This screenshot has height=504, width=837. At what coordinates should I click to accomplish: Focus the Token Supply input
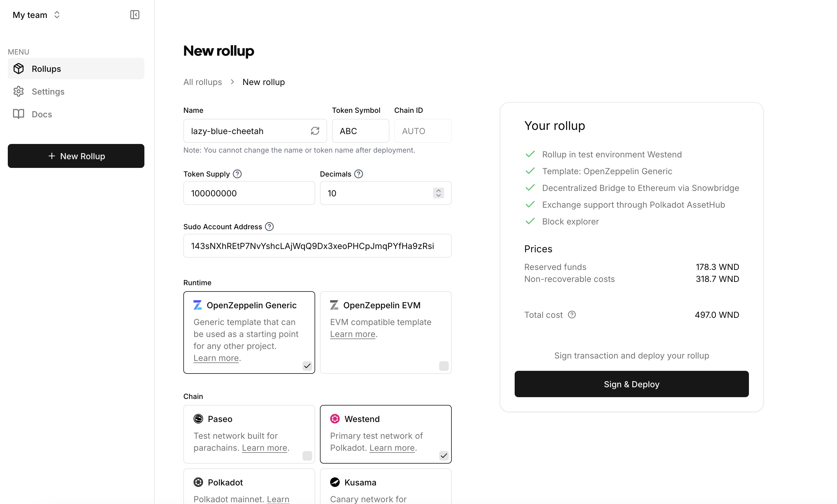coord(249,193)
